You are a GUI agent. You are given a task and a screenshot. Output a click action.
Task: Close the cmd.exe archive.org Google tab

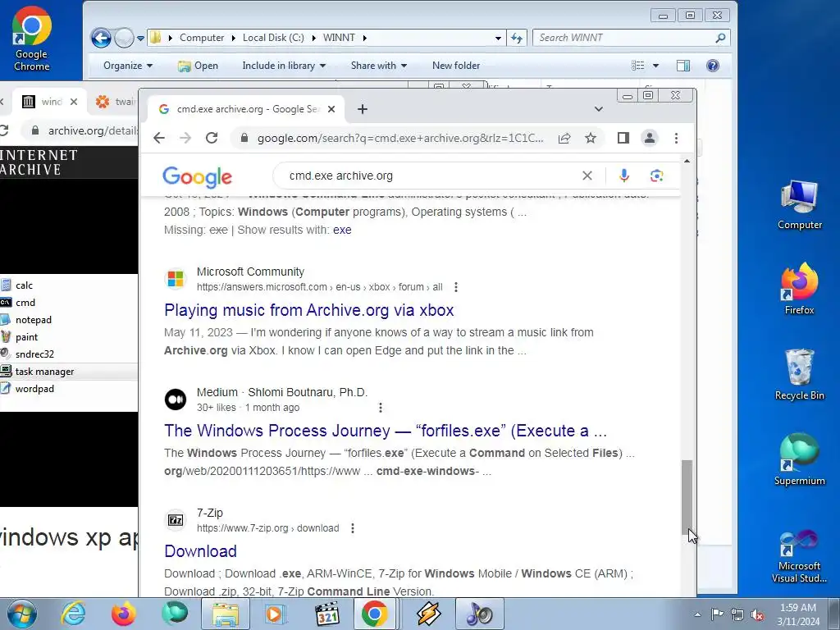point(331,109)
